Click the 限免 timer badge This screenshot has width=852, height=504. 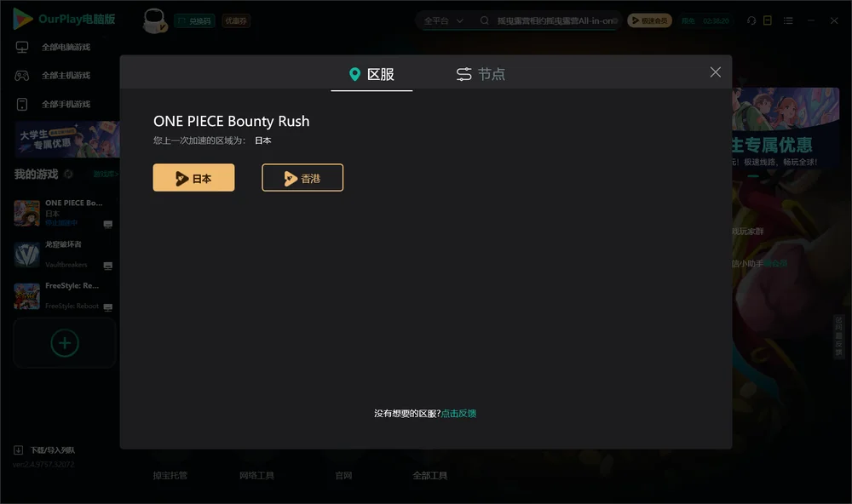point(705,20)
